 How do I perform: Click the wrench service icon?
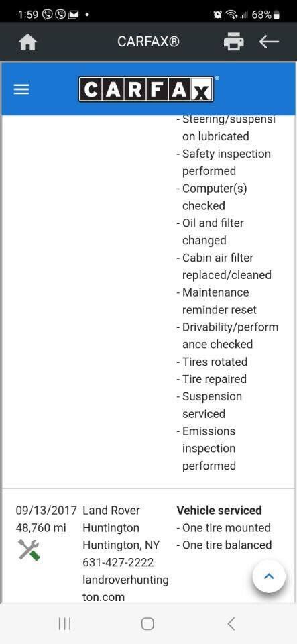pyautogui.click(x=29, y=550)
